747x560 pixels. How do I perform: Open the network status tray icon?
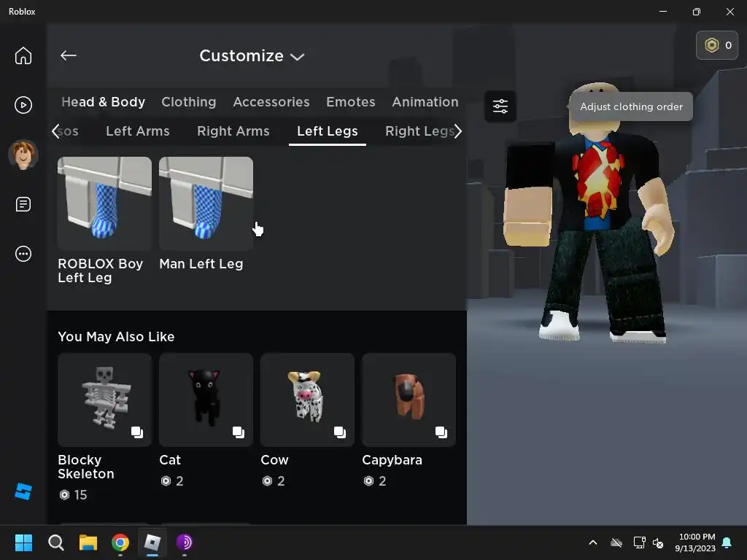639,542
